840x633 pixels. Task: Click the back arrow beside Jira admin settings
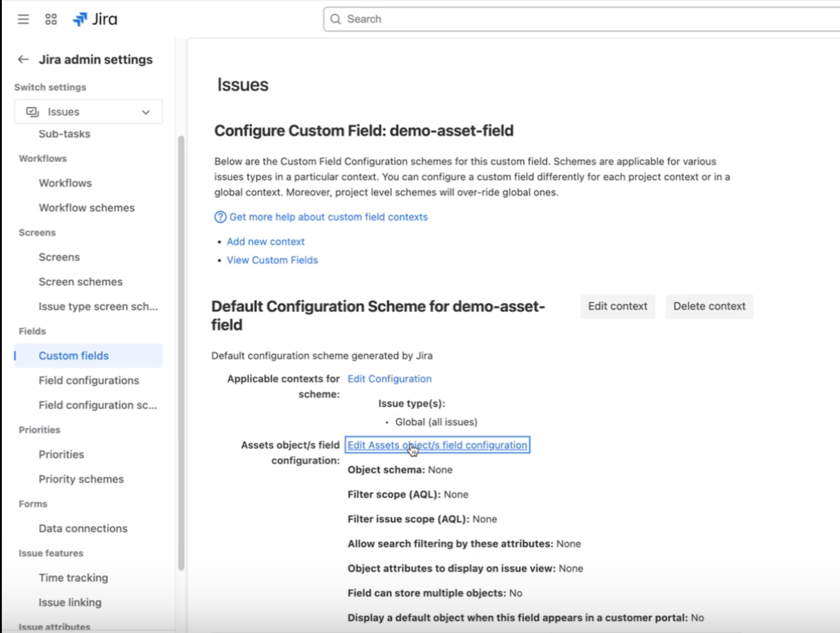pyautogui.click(x=23, y=59)
